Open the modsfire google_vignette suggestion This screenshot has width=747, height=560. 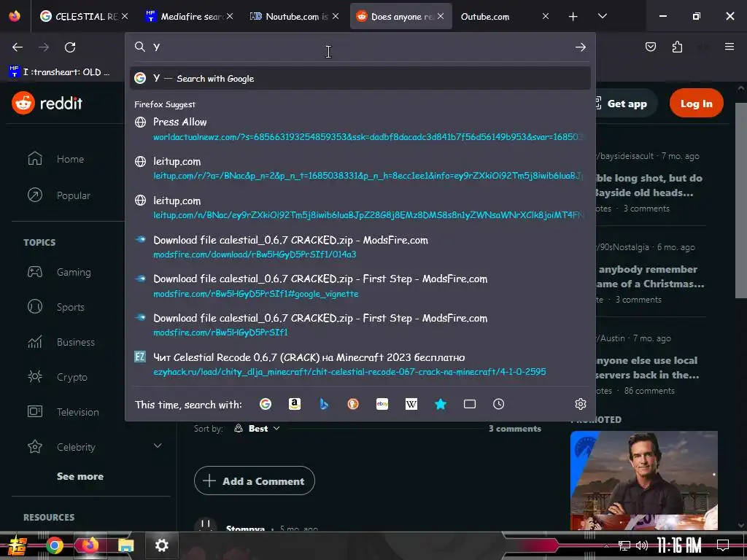click(x=360, y=286)
